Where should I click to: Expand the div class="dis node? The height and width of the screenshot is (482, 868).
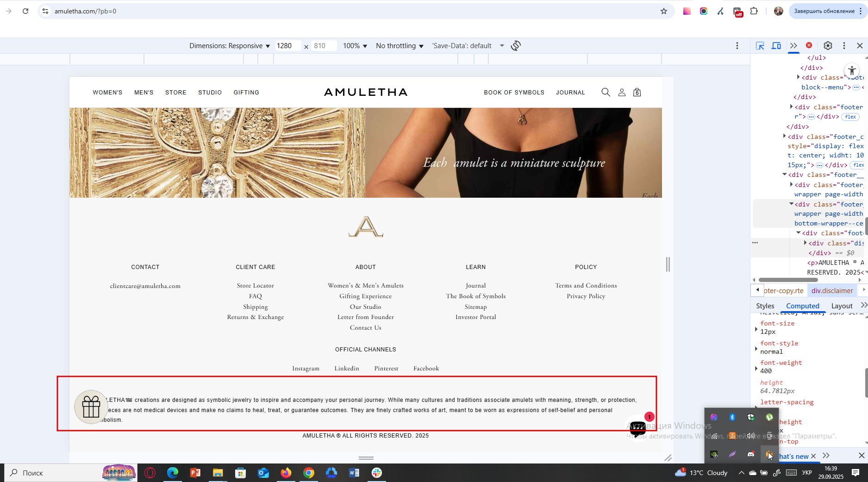click(x=805, y=243)
